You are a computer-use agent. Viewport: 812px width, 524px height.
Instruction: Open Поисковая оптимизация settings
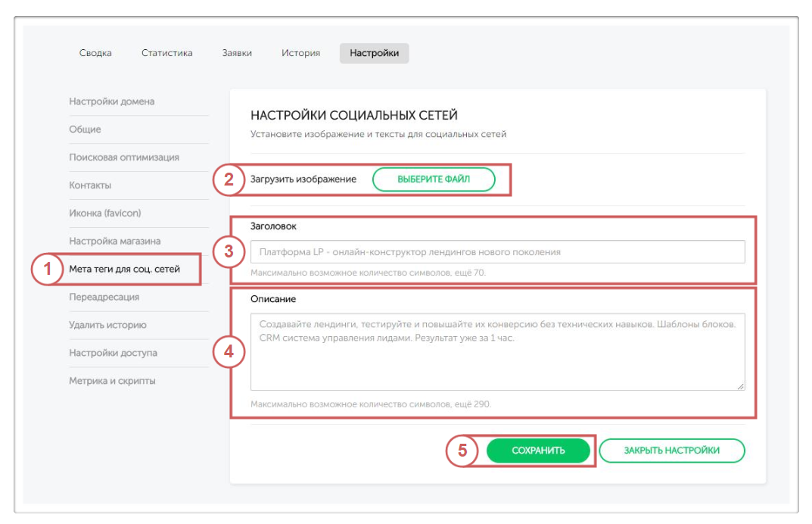point(124,158)
